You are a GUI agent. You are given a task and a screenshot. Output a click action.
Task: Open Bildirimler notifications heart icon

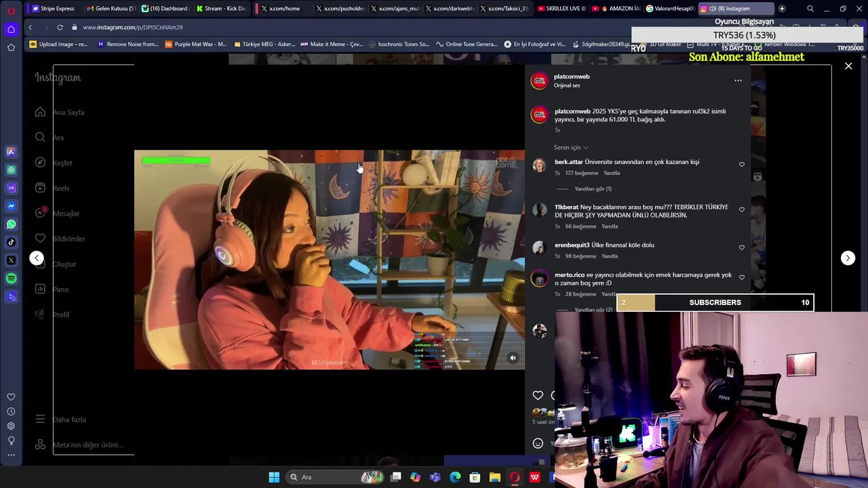[x=40, y=239]
